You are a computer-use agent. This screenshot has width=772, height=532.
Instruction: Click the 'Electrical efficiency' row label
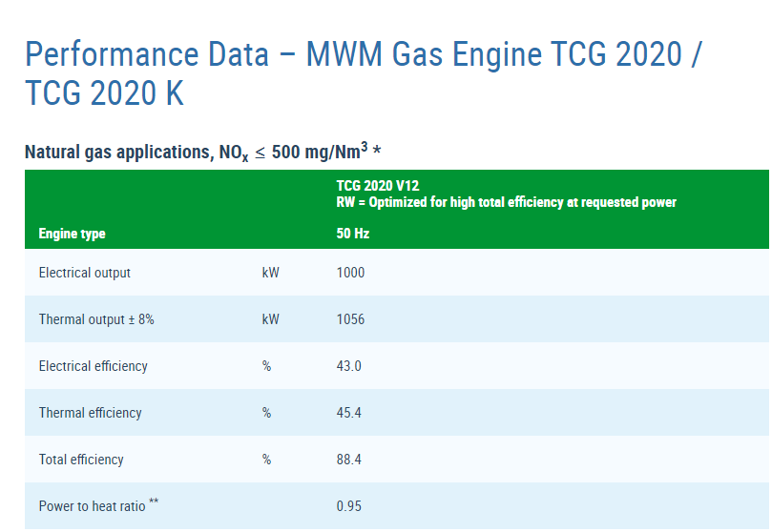(x=94, y=366)
